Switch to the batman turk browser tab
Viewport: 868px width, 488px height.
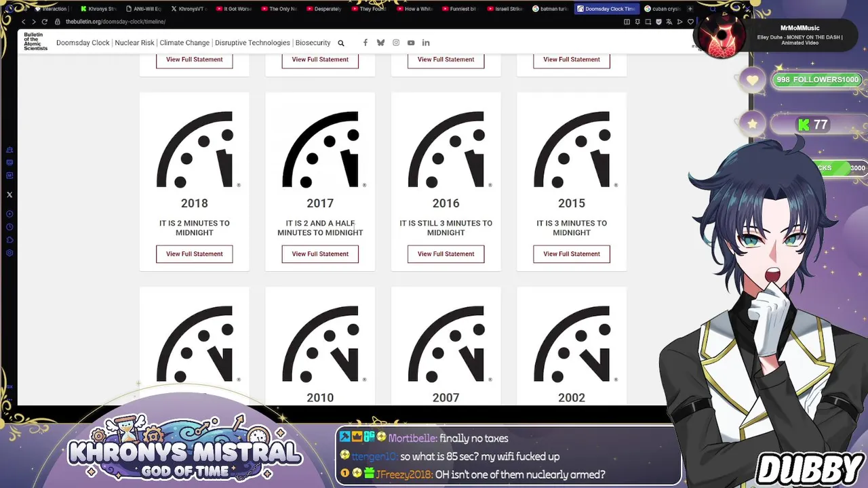click(549, 9)
